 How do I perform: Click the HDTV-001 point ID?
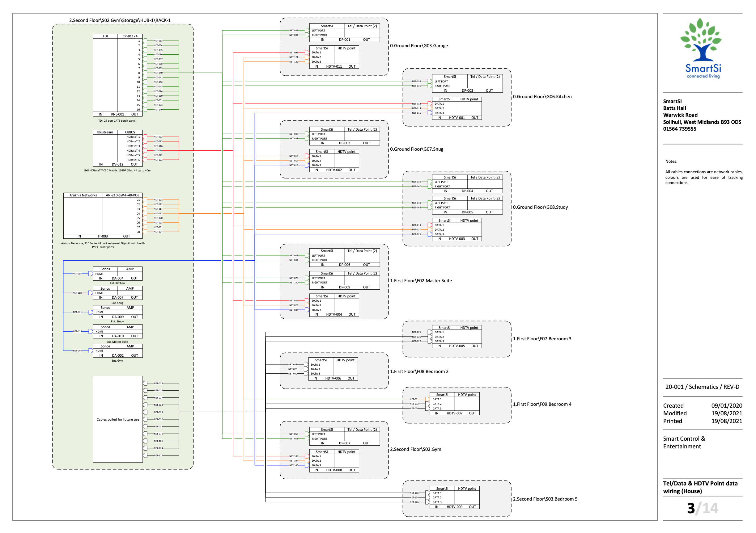[457, 118]
